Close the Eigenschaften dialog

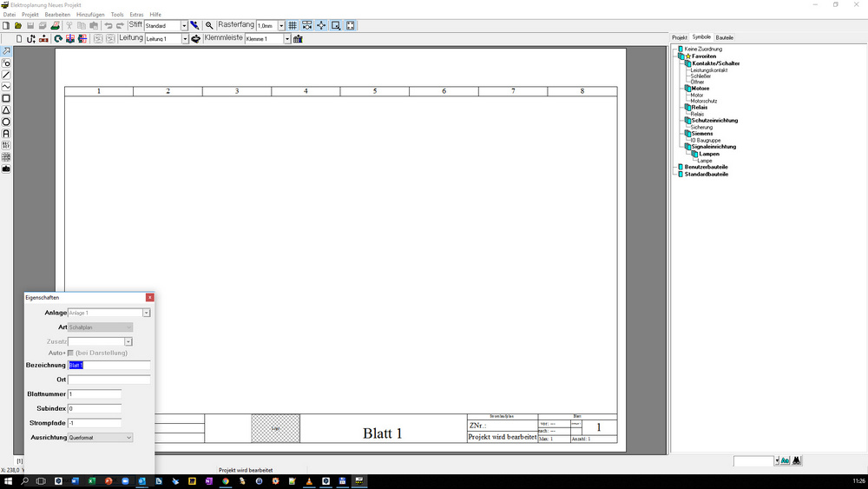[150, 298]
